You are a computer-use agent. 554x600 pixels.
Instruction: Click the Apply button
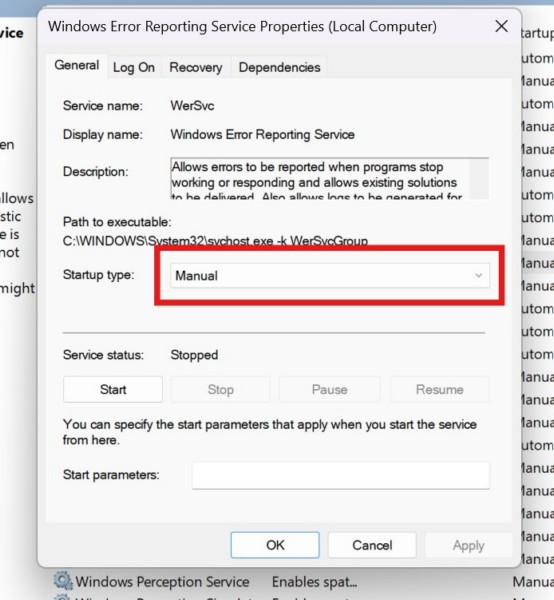coord(469,545)
